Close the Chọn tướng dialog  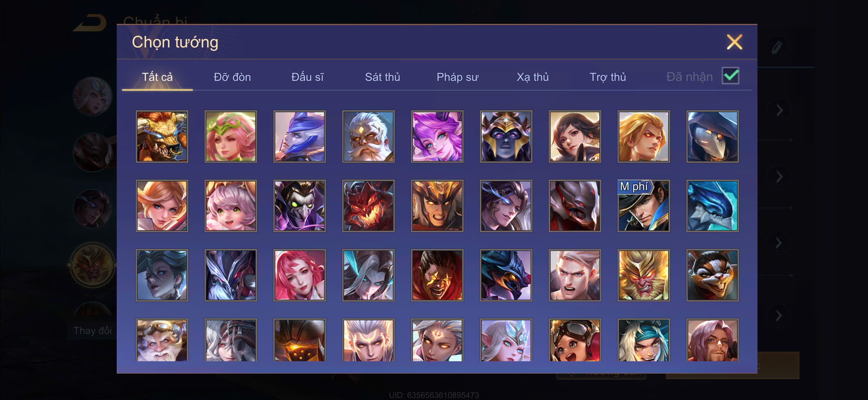pyautogui.click(x=734, y=42)
